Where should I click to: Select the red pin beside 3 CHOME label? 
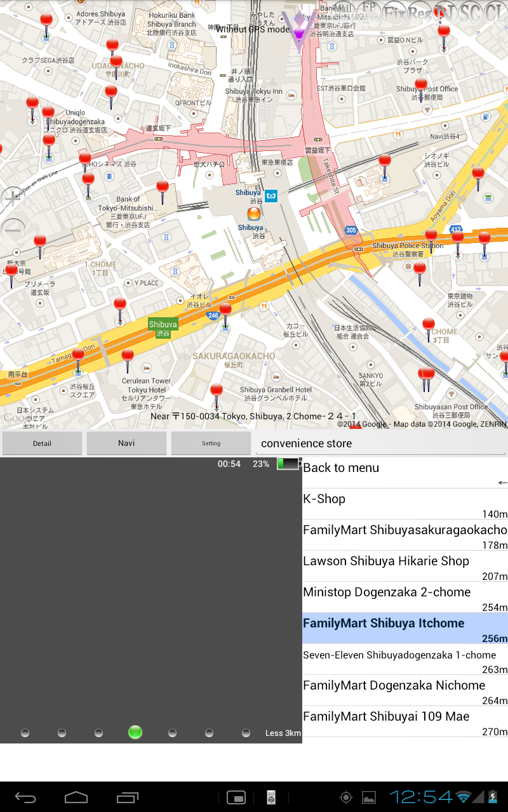pyautogui.click(x=429, y=330)
